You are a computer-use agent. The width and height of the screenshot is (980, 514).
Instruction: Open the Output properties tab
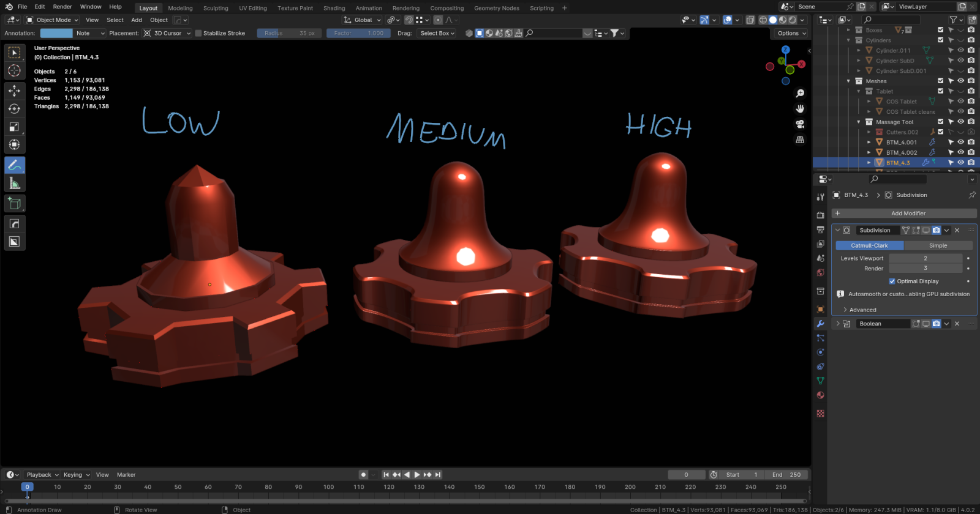coord(821,229)
